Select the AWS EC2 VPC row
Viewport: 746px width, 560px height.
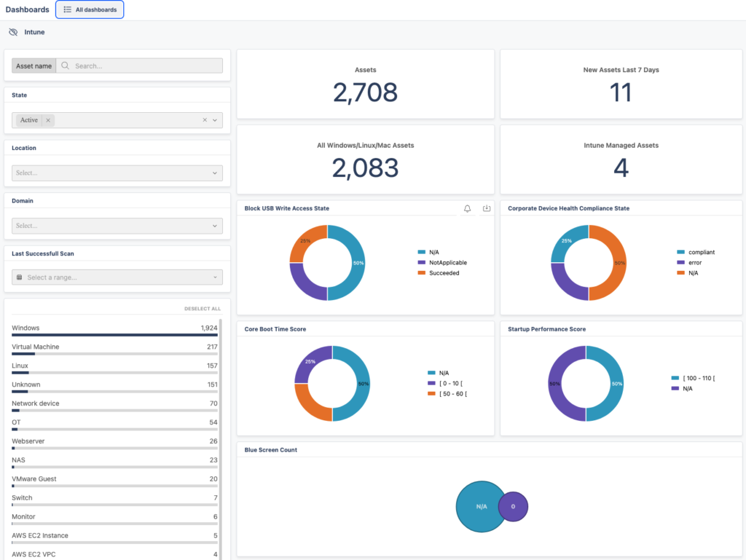[x=114, y=555]
